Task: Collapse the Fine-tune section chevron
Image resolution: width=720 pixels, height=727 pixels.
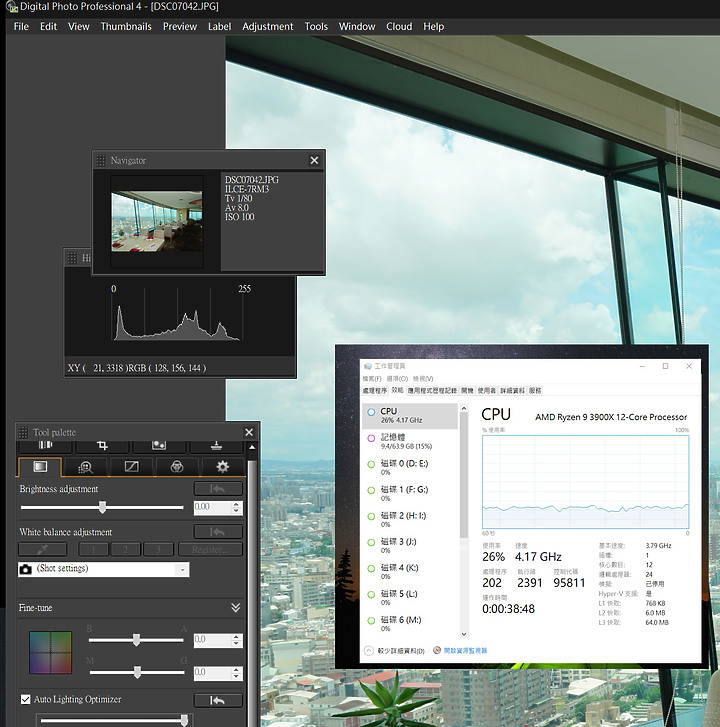Action: [x=236, y=608]
